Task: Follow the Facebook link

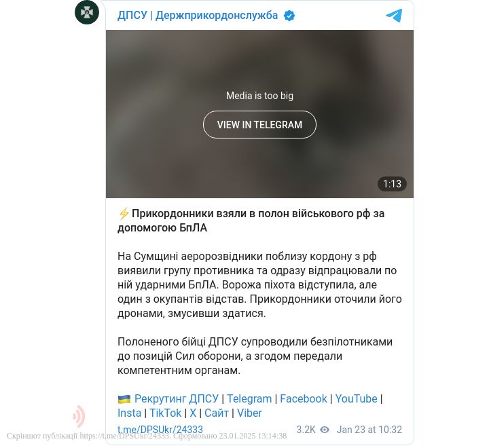Action: [x=303, y=398]
